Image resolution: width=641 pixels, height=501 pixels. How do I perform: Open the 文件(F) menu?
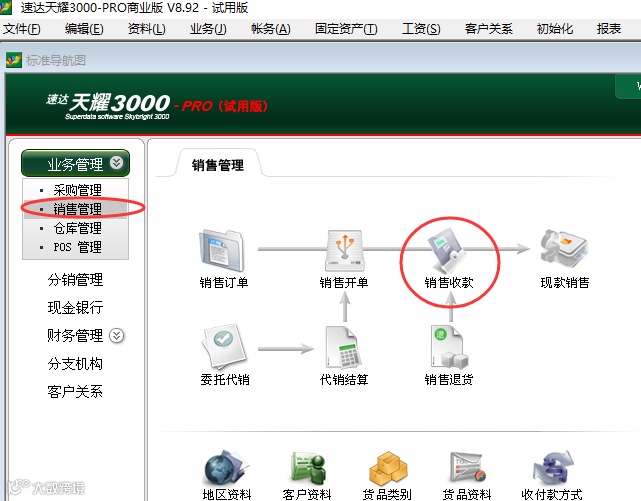point(22,29)
